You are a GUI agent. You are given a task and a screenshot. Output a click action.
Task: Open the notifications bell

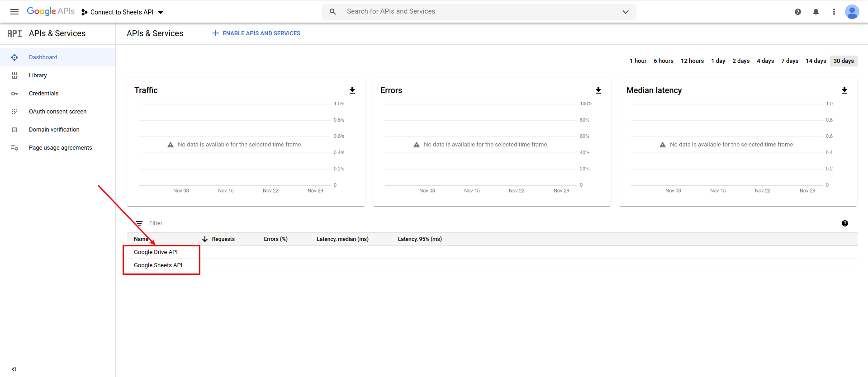click(816, 12)
